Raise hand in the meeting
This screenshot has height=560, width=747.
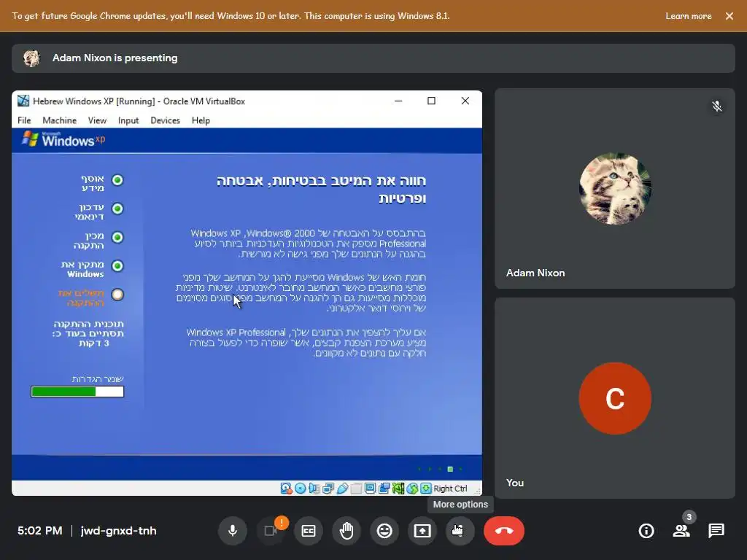(x=347, y=531)
